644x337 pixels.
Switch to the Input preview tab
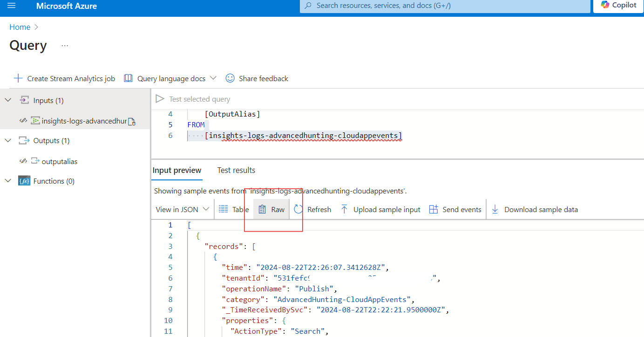pos(177,170)
